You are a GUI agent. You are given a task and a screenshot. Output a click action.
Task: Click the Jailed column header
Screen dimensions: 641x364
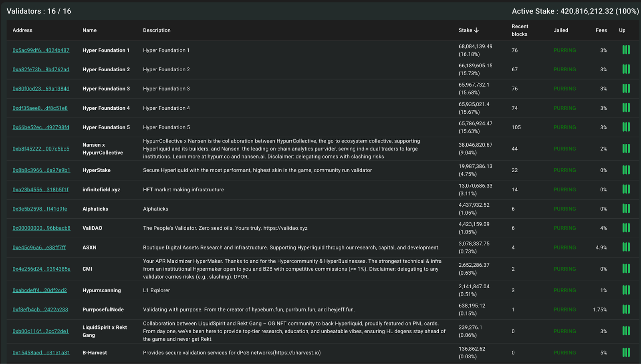[560, 30]
